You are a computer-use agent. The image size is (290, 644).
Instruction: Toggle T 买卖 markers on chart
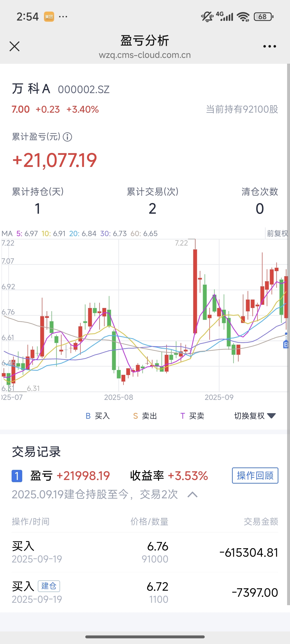(192, 416)
